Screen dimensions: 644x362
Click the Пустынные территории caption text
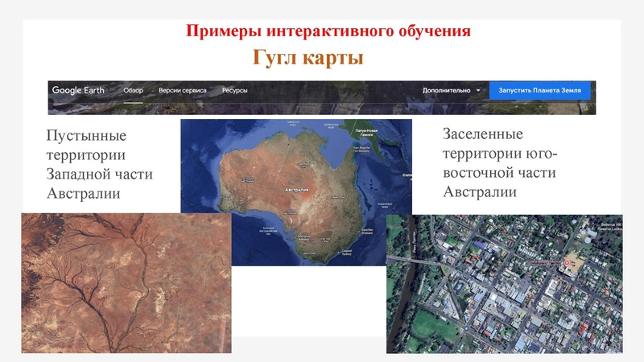99,164
